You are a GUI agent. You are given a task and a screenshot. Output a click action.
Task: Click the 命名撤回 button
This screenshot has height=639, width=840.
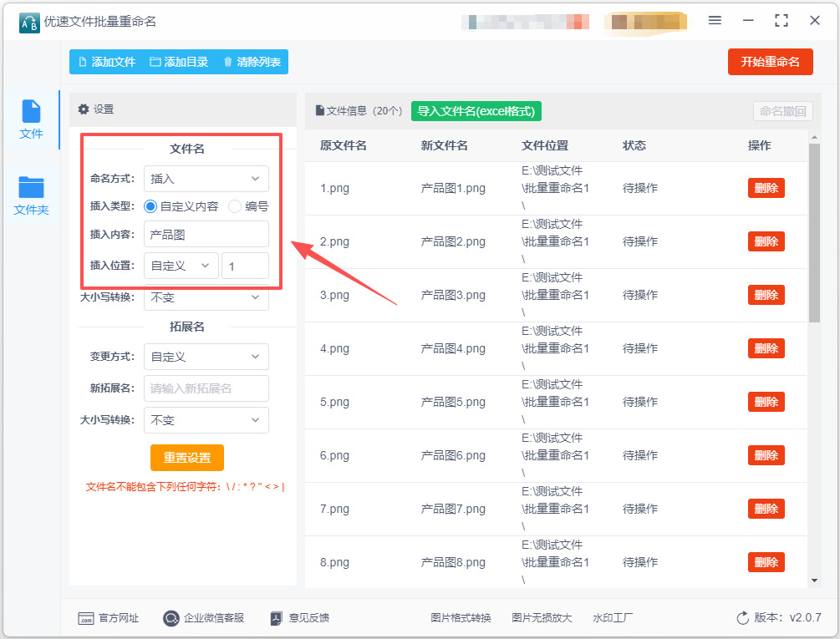coord(782,111)
